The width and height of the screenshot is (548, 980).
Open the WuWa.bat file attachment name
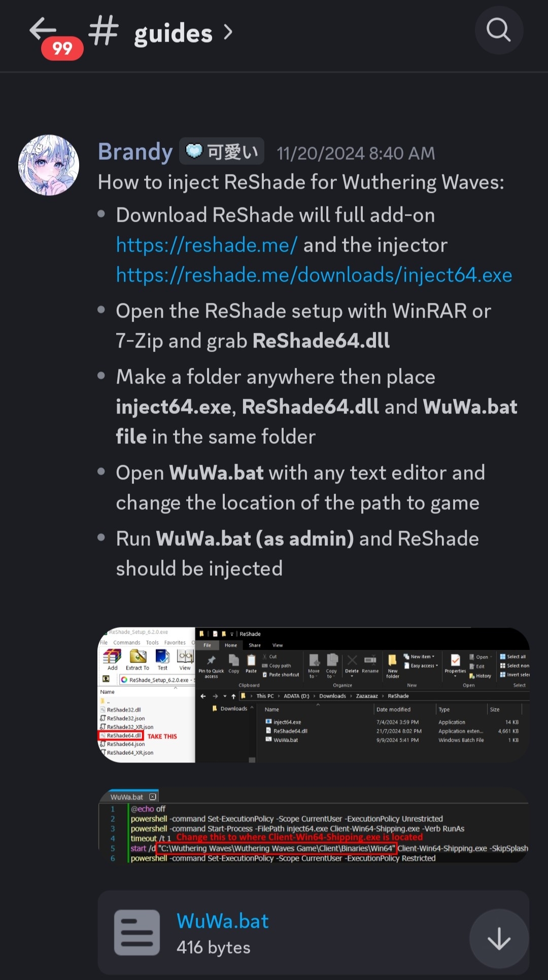[x=223, y=921]
